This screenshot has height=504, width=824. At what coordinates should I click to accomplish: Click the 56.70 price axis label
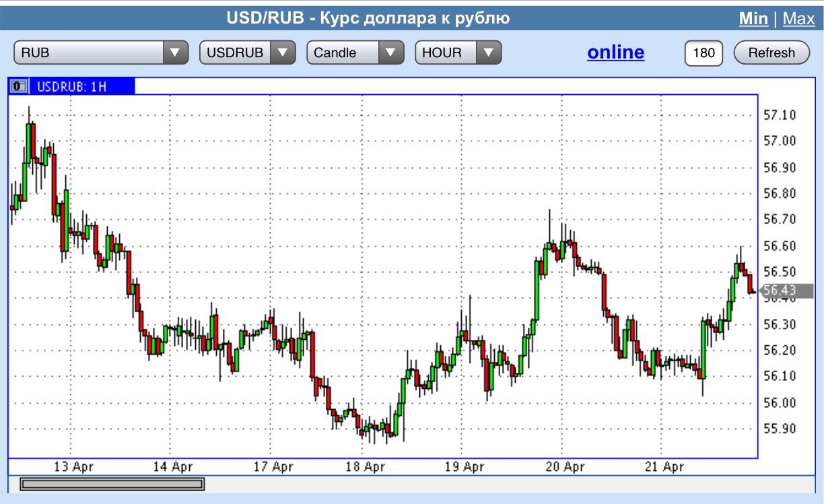click(x=780, y=219)
